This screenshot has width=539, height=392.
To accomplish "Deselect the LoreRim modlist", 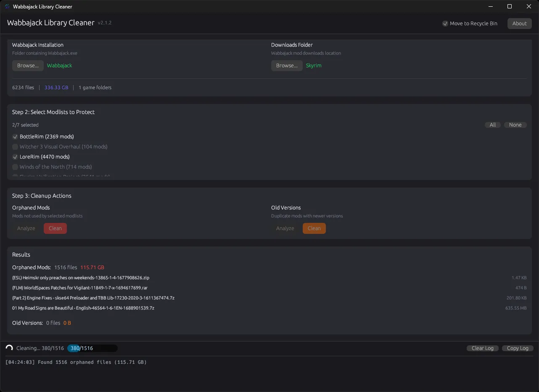I will (x=15, y=156).
